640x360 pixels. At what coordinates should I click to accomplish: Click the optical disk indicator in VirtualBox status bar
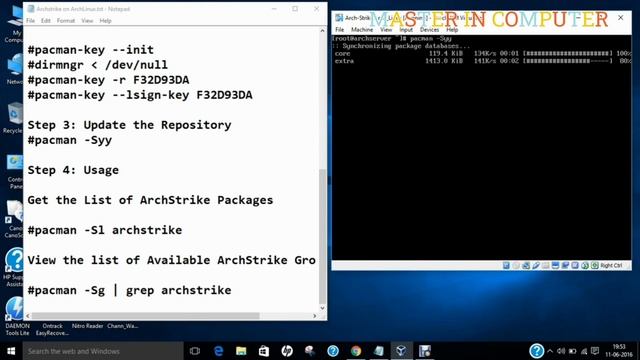click(516, 265)
